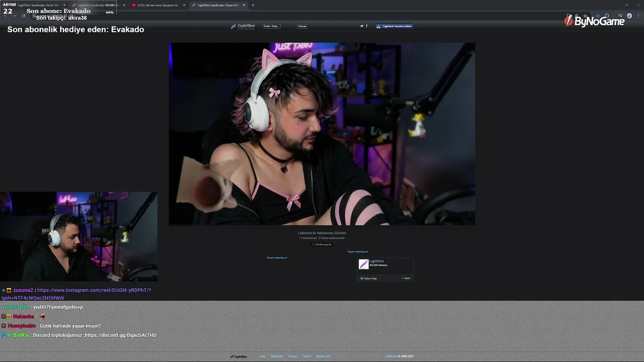
Task: Click the yunusTR61 chat username
Action: pyautogui.click(x=16, y=307)
